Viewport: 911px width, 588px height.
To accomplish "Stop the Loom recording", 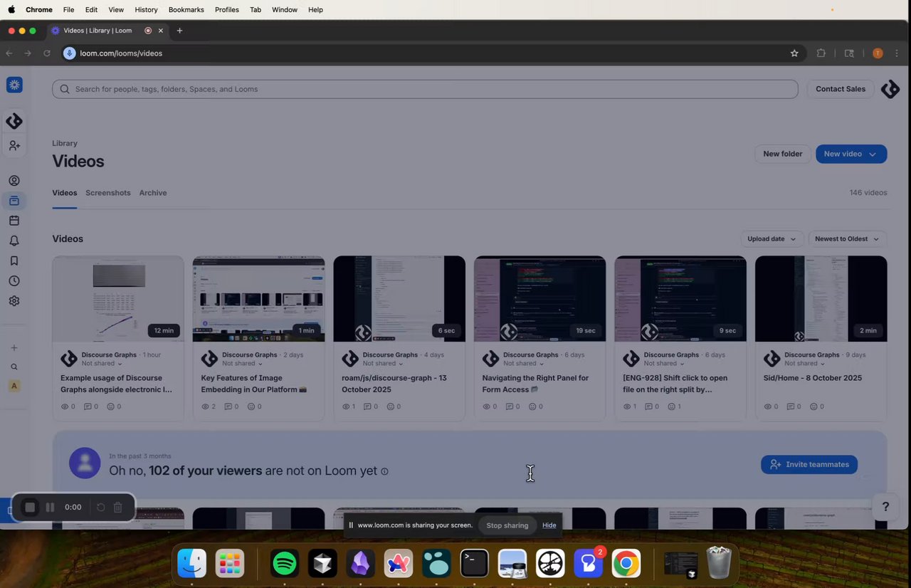I will 30,508.
